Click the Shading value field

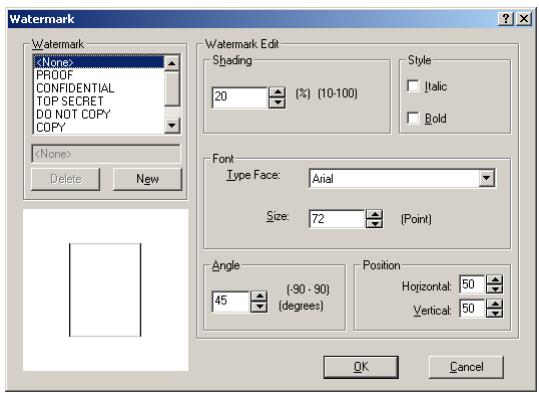click(x=239, y=97)
